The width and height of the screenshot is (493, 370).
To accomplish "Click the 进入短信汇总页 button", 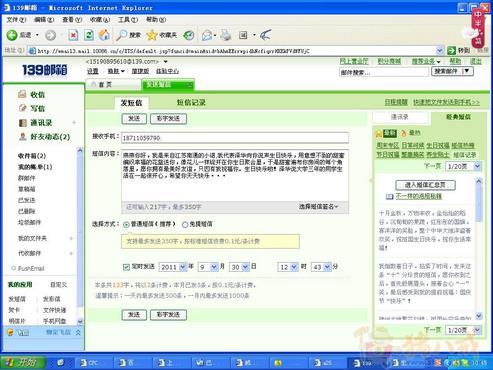I will (425, 185).
